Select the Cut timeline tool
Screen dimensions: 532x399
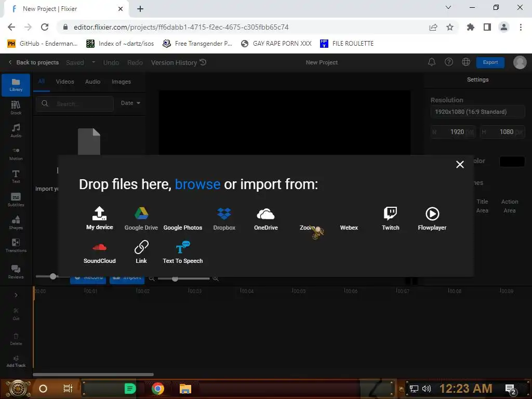click(x=16, y=314)
